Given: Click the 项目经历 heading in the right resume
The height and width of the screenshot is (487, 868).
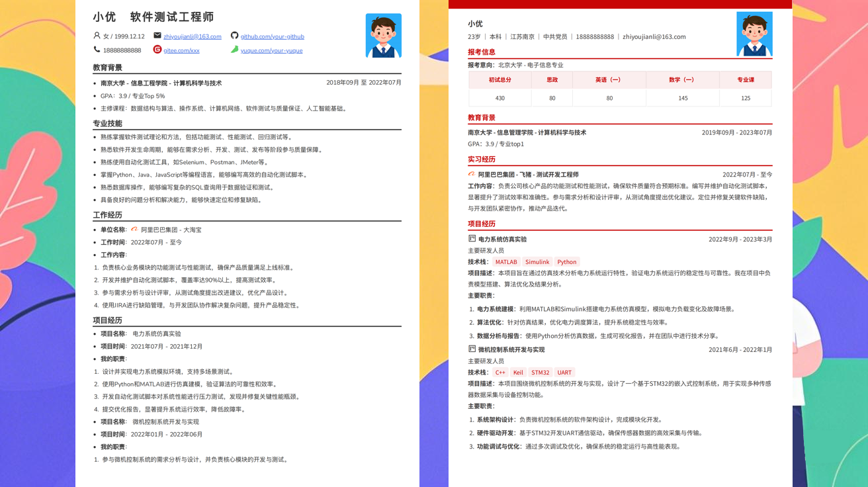Looking at the screenshot, I should click(x=482, y=224).
